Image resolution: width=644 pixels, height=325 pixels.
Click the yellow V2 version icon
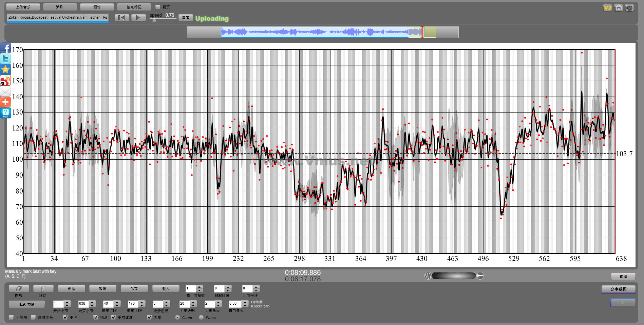[x=607, y=7]
